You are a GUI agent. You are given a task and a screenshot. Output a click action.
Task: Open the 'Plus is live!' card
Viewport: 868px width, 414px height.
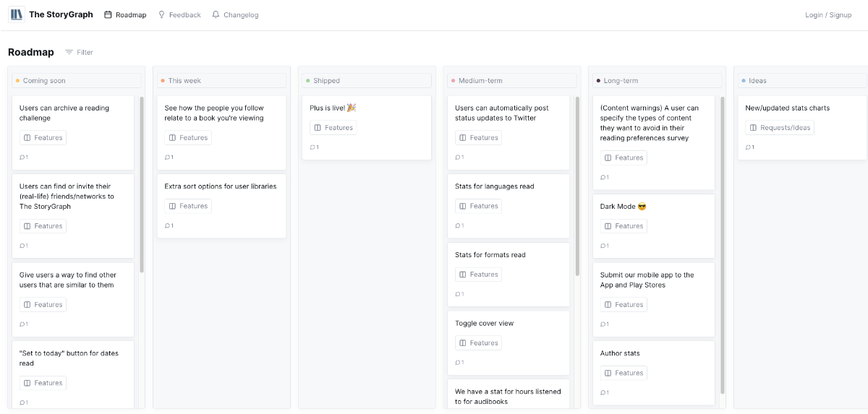pos(367,128)
